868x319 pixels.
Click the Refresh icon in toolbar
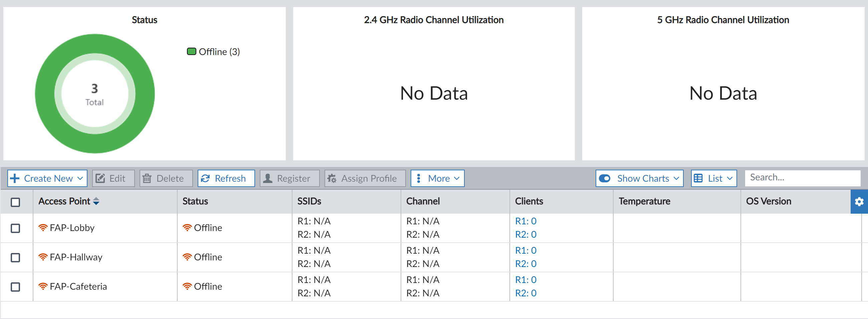(x=206, y=178)
